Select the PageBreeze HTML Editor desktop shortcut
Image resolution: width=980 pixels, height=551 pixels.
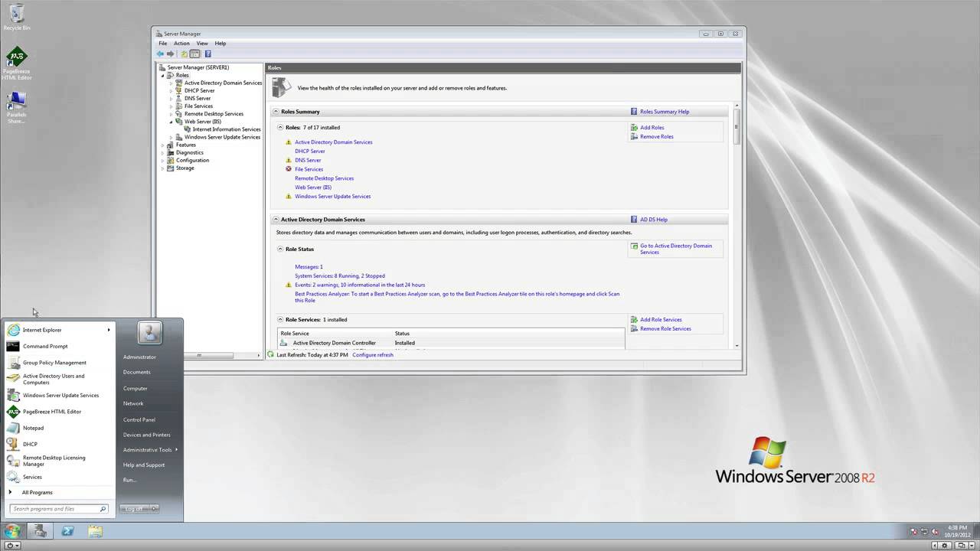pos(16,64)
